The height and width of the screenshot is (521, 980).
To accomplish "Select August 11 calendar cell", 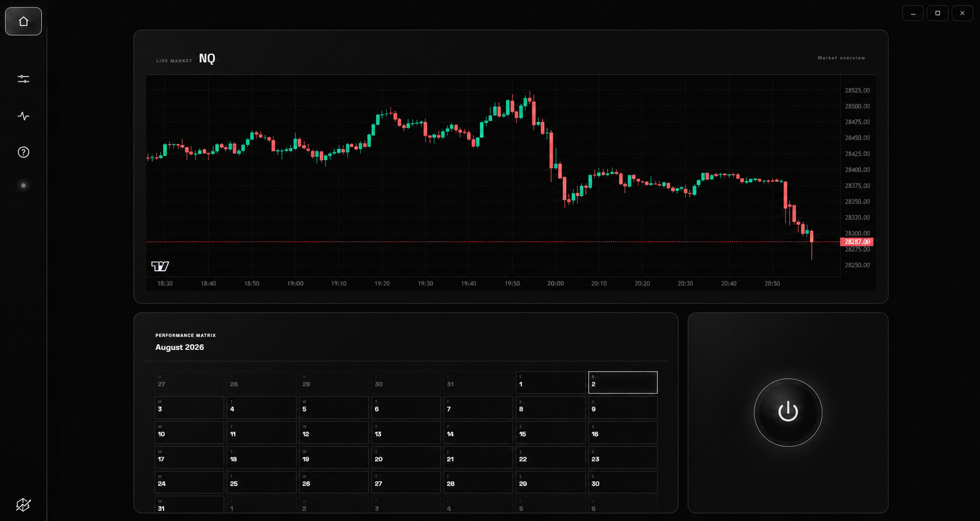I will pyautogui.click(x=262, y=433).
